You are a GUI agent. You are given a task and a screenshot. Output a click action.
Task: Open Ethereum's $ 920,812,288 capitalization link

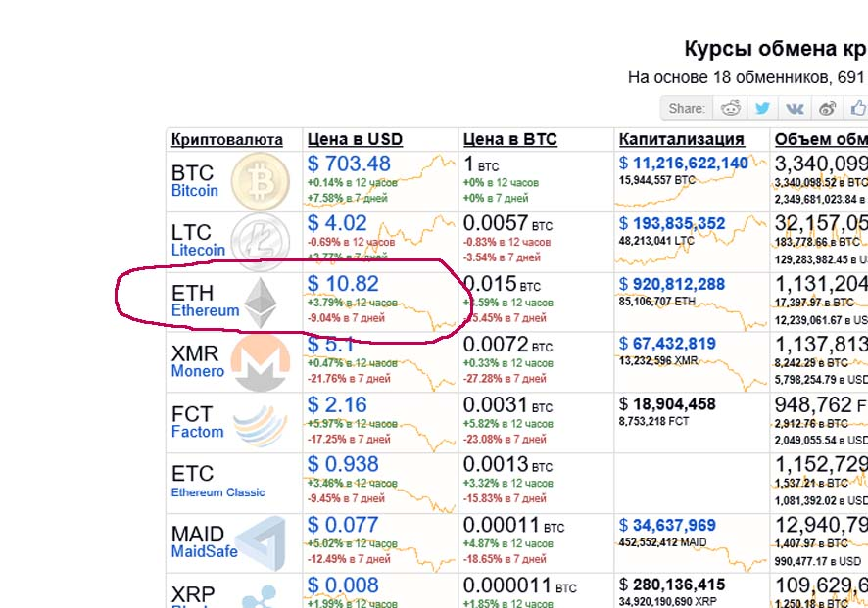point(672,285)
